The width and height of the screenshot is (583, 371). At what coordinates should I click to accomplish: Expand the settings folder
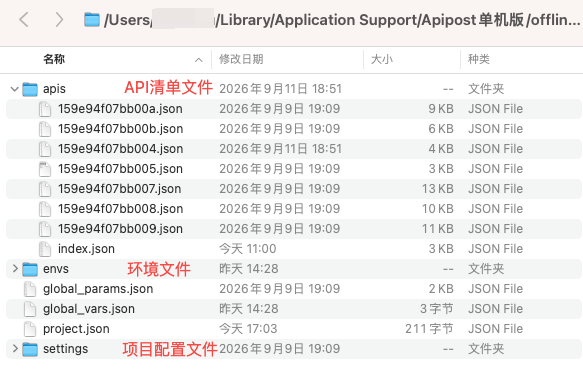15,348
